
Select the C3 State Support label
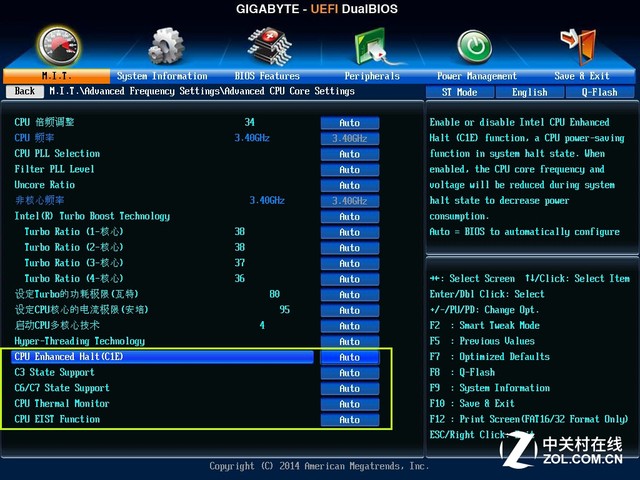pyautogui.click(x=54, y=372)
